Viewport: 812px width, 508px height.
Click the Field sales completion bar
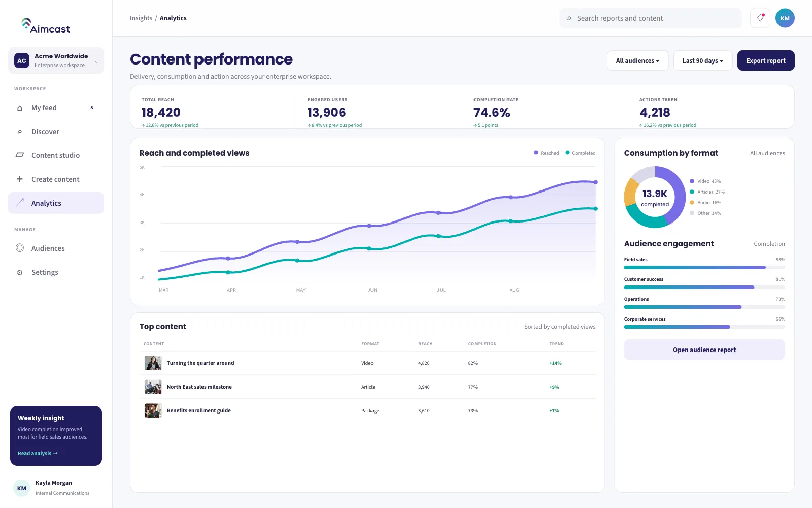point(704,267)
